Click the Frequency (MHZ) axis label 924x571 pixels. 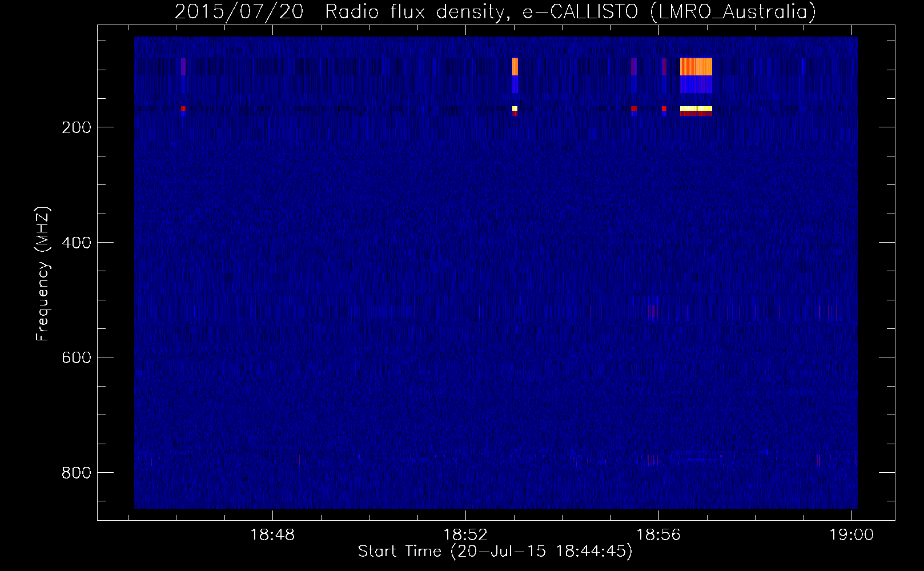click(43, 274)
